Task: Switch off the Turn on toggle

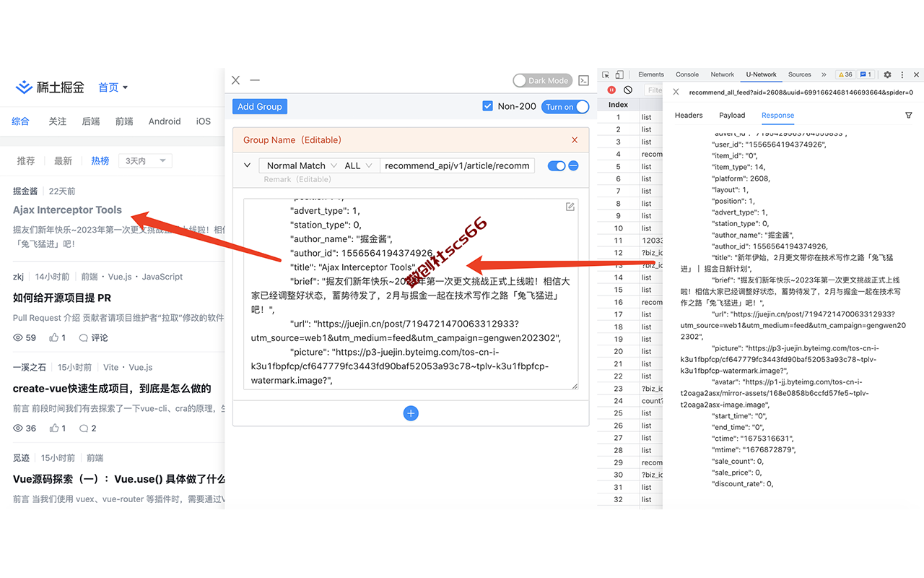Action: click(565, 107)
